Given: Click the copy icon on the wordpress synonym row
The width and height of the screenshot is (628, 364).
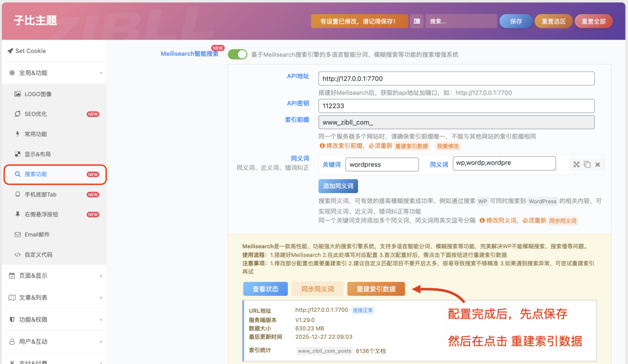Looking at the screenshot, I should [x=587, y=164].
